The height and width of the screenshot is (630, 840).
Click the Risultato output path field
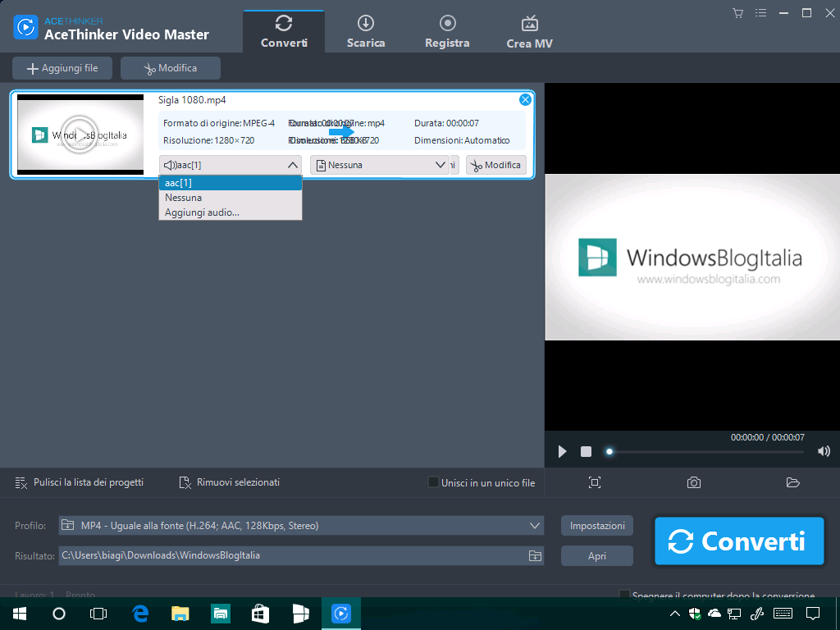point(292,555)
